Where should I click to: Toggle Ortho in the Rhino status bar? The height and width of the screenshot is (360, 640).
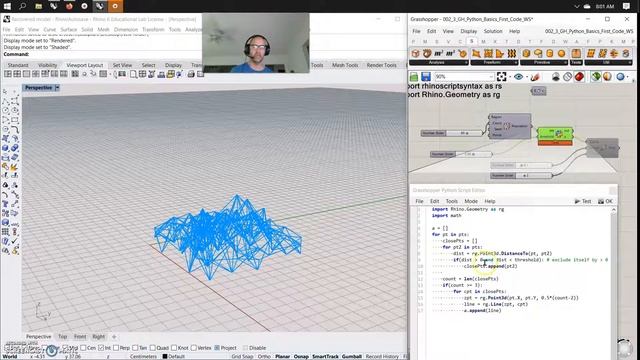tap(264, 356)
